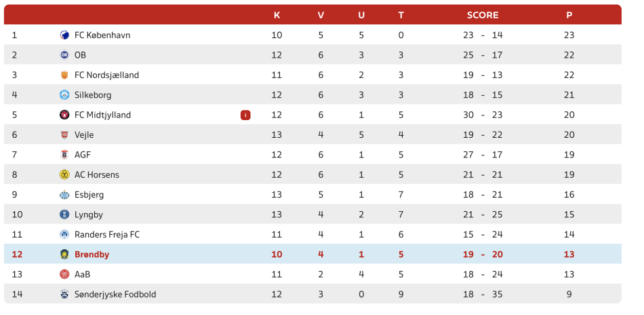Open the Vejle team link
The height and width of the screenshot is (315, 644).
(x=85, y=135)
